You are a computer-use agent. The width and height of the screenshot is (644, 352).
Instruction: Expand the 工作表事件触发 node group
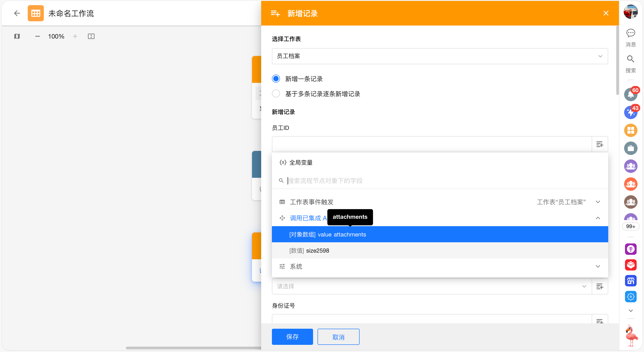597,202
